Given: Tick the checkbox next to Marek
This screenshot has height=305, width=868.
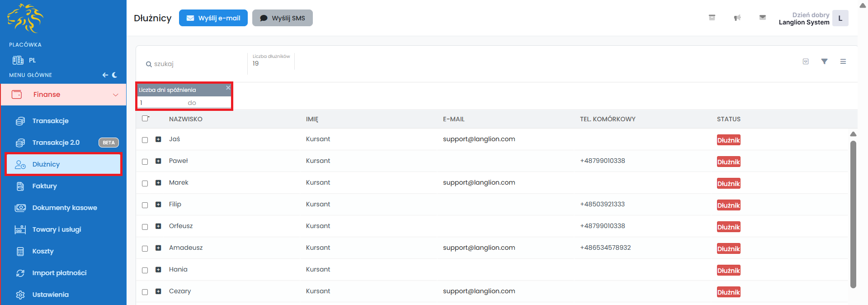Looking at the screenshot, I should tap(145, 183).
